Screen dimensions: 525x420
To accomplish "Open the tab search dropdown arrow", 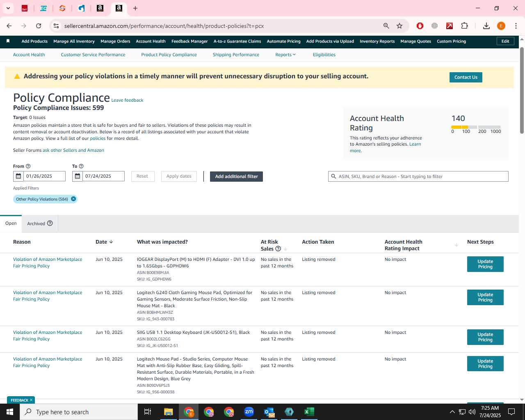I will click(8, 8).
